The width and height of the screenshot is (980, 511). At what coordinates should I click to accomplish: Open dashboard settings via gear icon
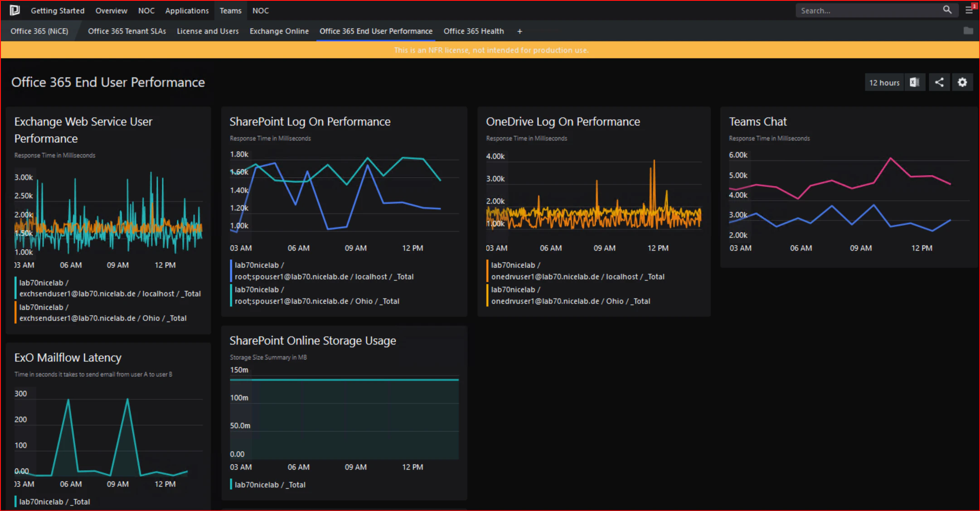(962, 82)
